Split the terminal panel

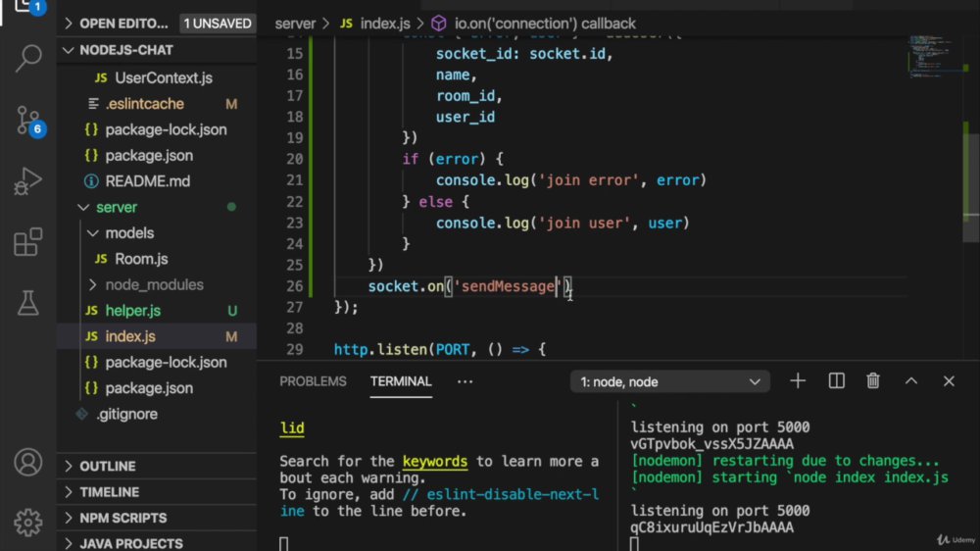pyautogui.click(x=836, y=380)
